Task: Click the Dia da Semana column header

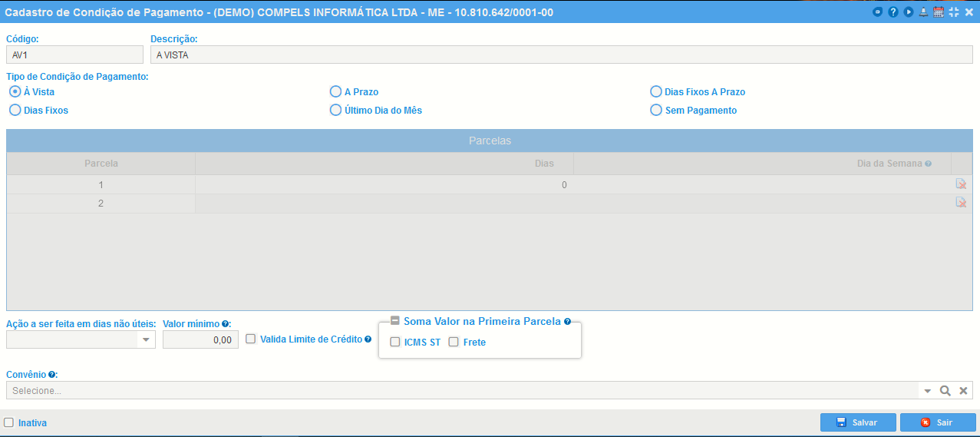Action: 762,164
